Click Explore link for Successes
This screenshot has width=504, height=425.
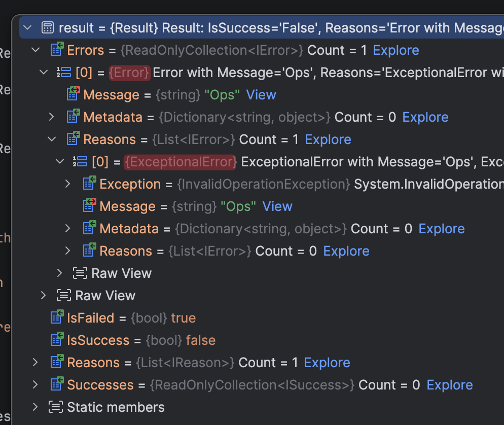click(x=450, y=385)
